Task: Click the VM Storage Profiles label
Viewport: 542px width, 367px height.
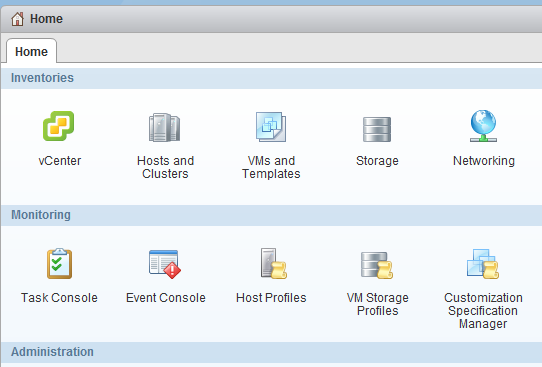Action: point(377,304)
